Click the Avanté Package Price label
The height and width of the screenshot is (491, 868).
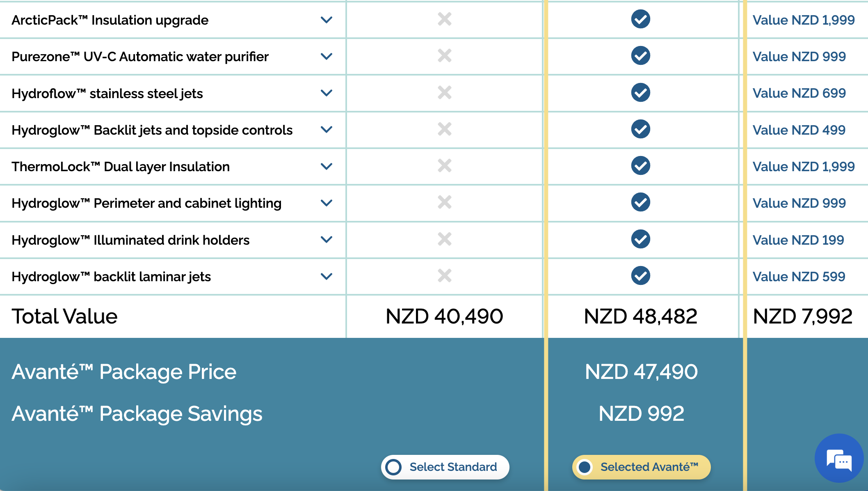124,372
